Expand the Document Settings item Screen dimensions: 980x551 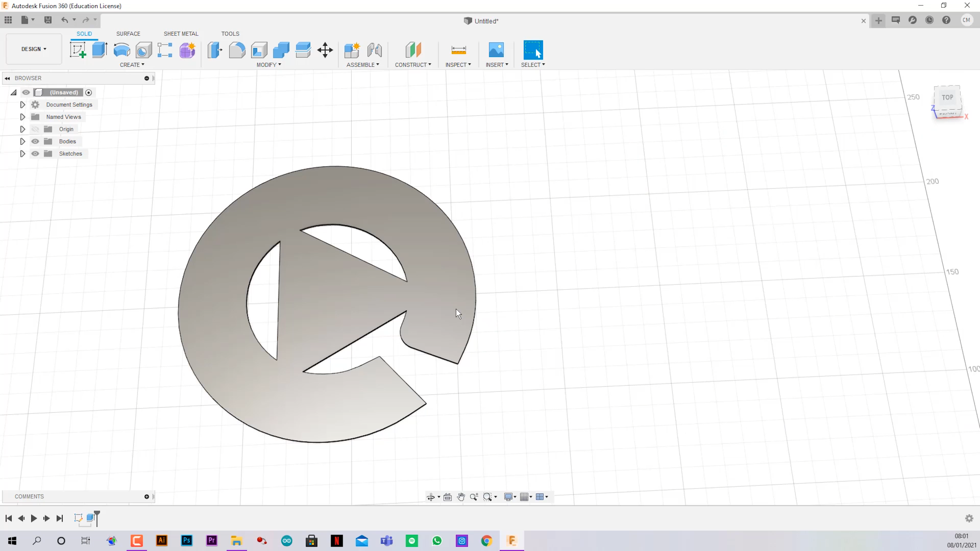(22, 104)
